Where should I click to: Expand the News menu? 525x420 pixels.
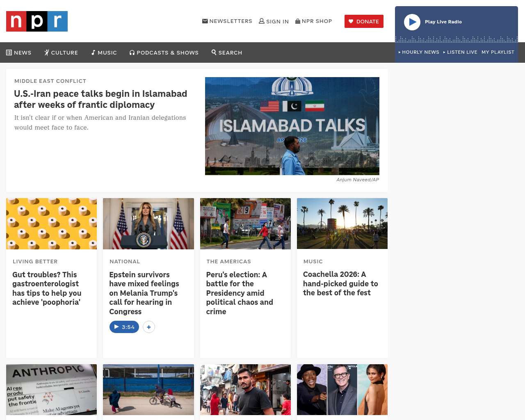(19, 52)
